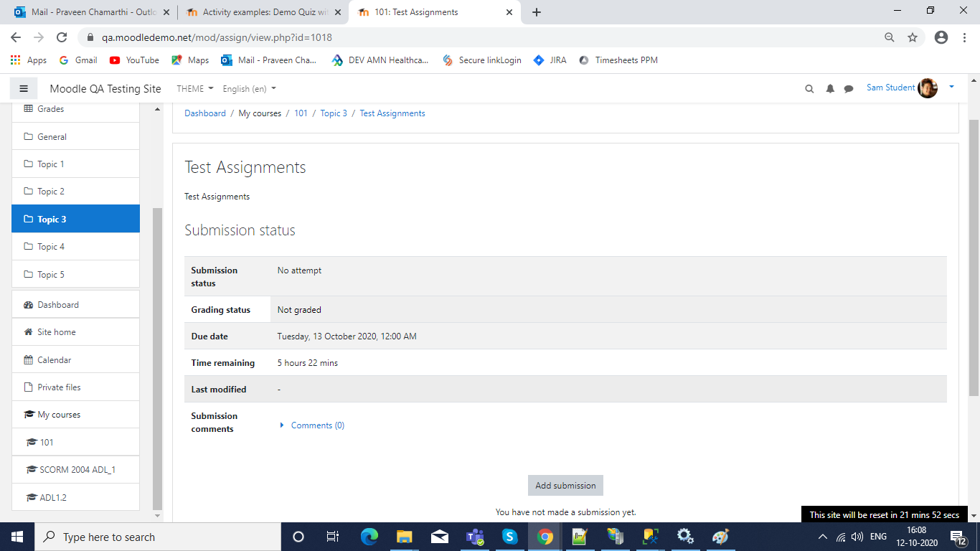Open the Gmail bookmark

point(78,60)
